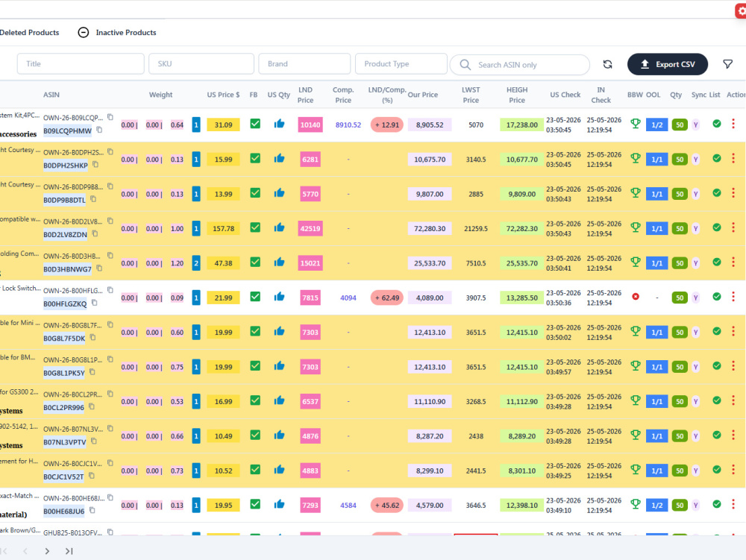Viewport: 746px width, 560px height.
Task: Open Action menu for B0DP9B8DTL row
Action: pos(733,193)
